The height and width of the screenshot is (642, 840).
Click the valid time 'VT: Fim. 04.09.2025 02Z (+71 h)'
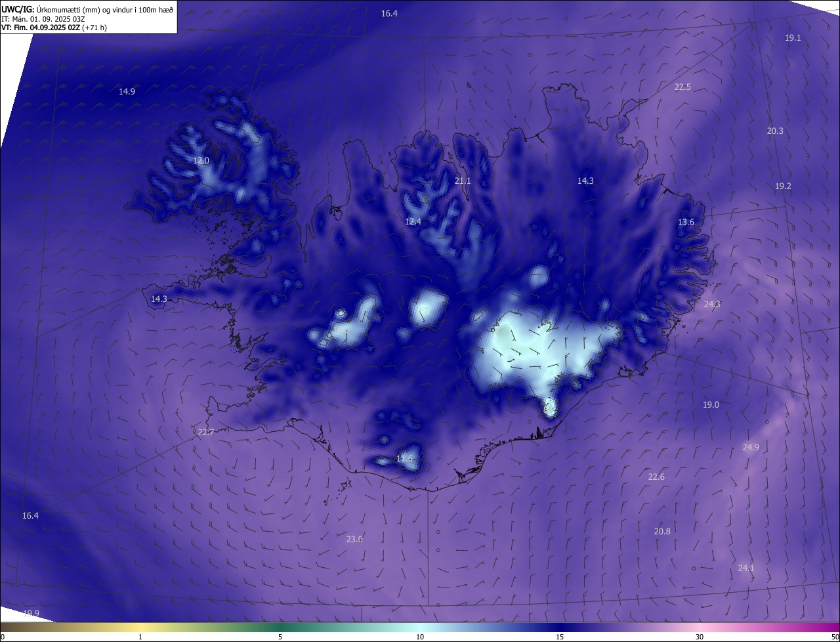pos(54,28)
